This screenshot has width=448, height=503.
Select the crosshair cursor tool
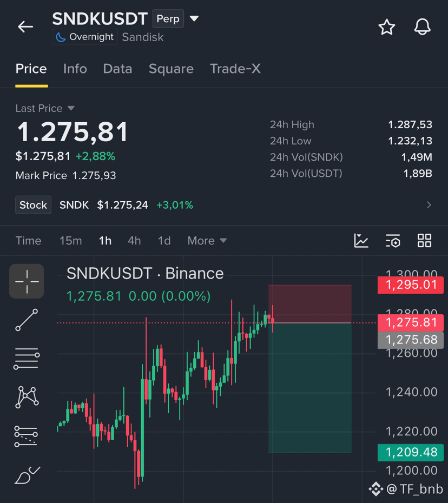[27, 281]
